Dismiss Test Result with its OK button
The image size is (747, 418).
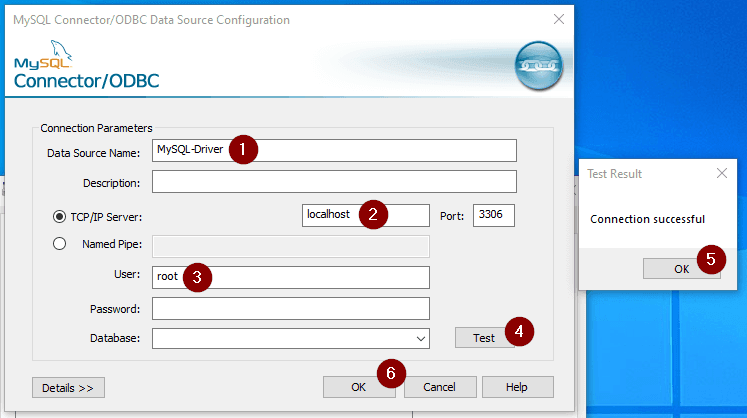pos(680,268)
